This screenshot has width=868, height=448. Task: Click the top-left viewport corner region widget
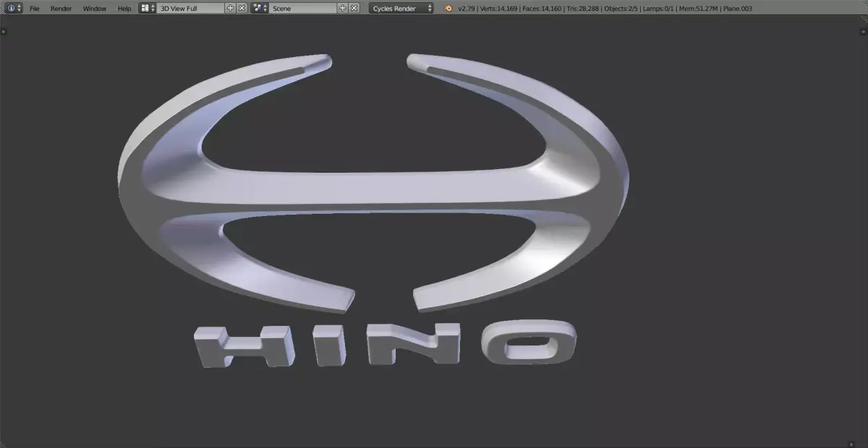tap(4, 32)
